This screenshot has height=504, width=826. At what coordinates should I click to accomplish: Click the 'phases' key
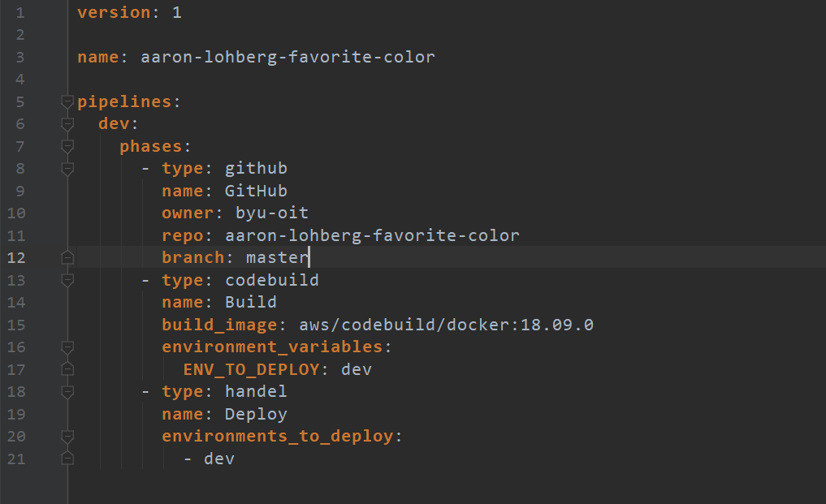coord(151,146)
